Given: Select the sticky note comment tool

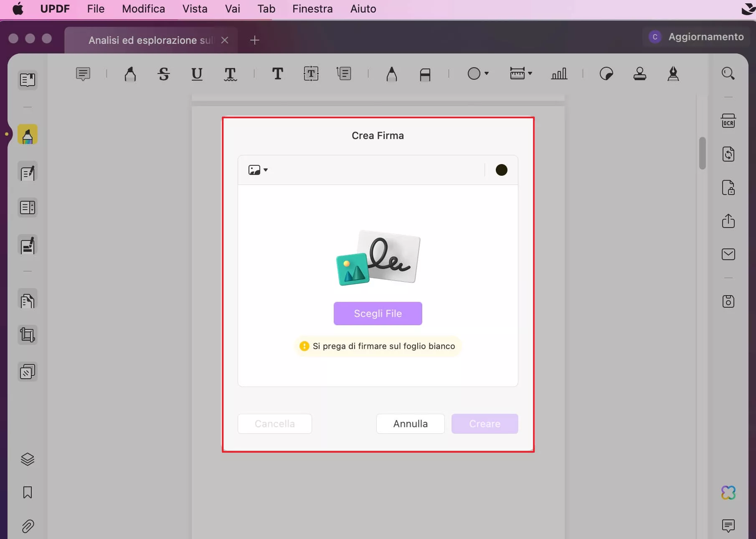Looking at the screenshot, I should click(83, 74).
